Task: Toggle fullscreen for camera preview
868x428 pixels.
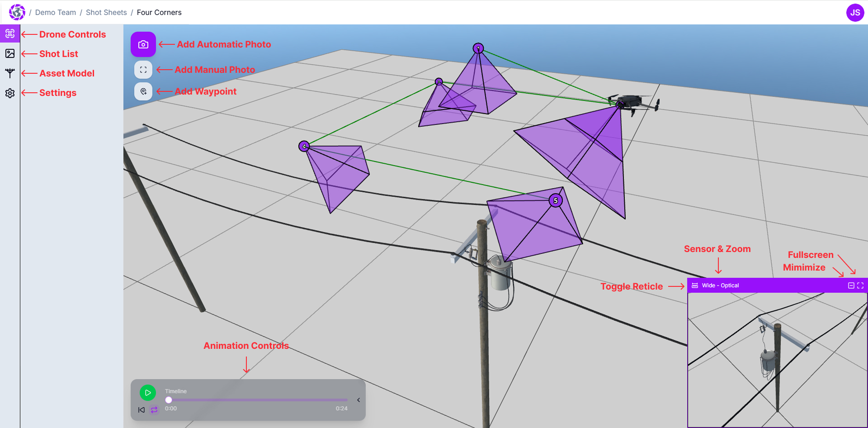Action: point(860,285)
